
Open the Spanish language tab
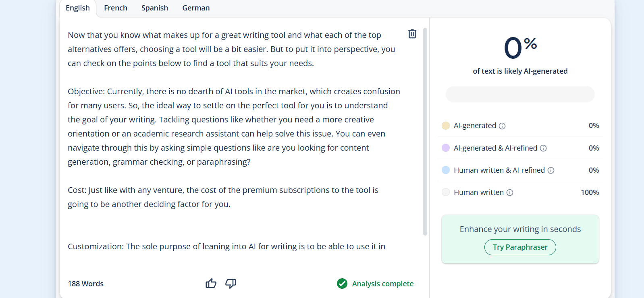pyautogui.click(x=155, y=8)
